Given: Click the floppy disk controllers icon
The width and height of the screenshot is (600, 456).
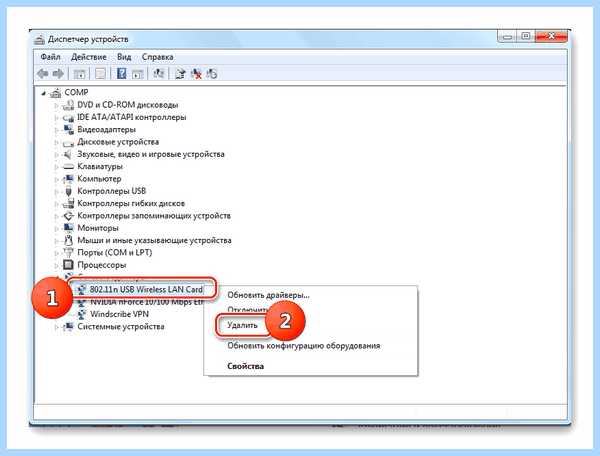Looking at the screenshot, I should [68, 204].
